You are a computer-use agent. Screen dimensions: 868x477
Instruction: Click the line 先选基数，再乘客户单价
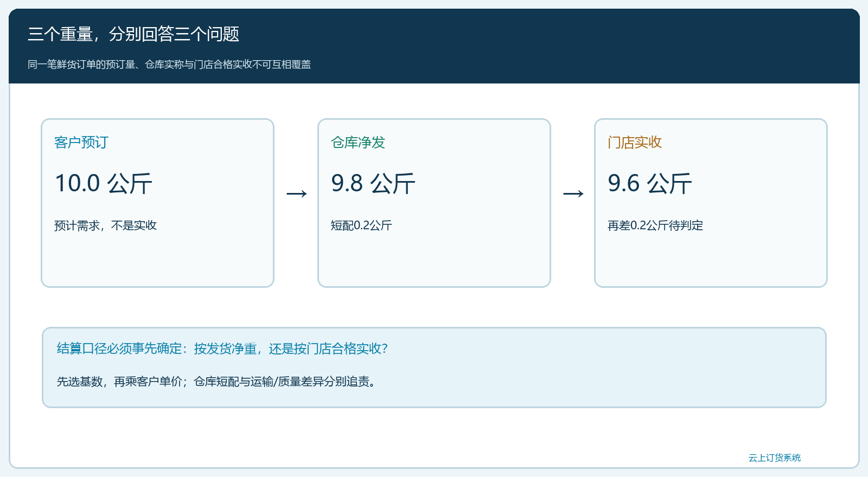(x=217, y=382)
